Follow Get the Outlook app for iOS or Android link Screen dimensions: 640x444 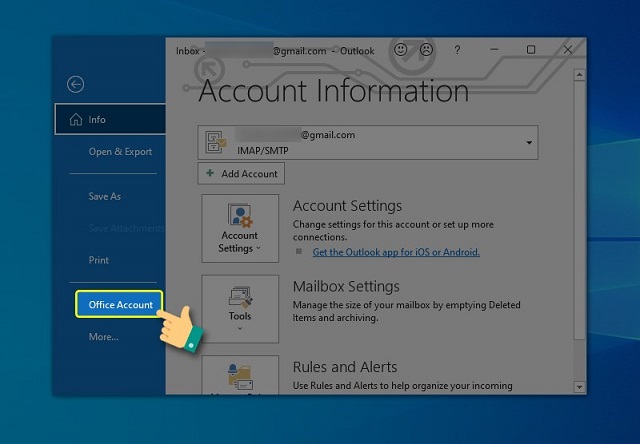[x=396, y=252]
